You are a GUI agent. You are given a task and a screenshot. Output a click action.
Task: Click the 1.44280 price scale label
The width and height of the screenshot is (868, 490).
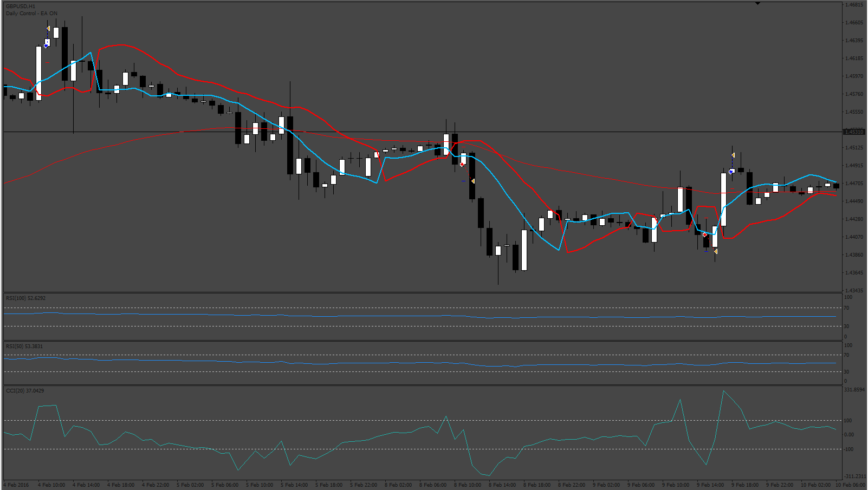pyautogui.click(x=854, y=219)
